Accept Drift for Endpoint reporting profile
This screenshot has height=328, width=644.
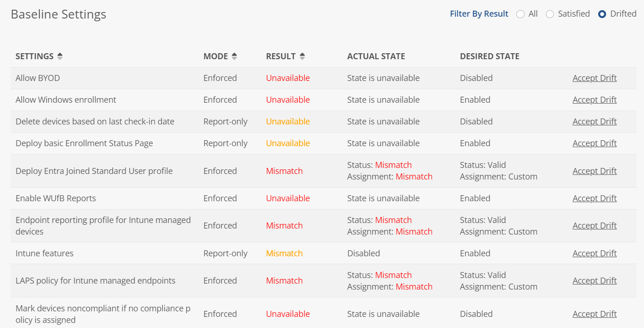point(594,226)
